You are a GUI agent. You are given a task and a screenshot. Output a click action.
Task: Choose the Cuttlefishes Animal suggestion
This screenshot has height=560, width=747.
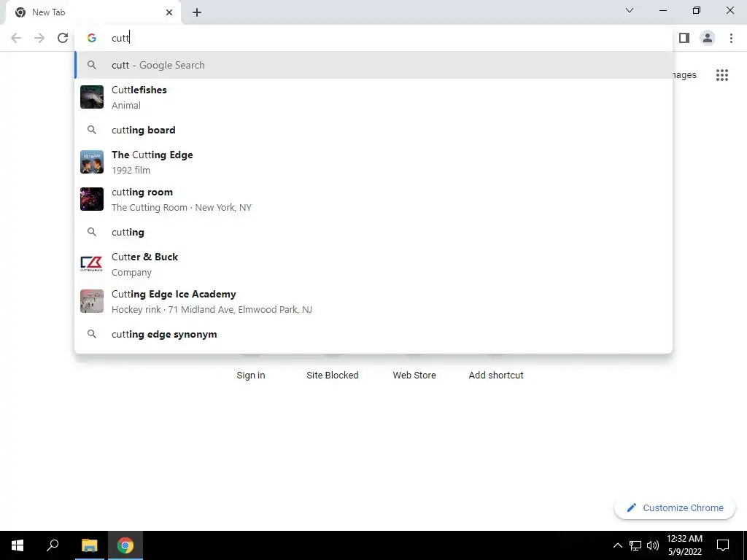(374, 97)
